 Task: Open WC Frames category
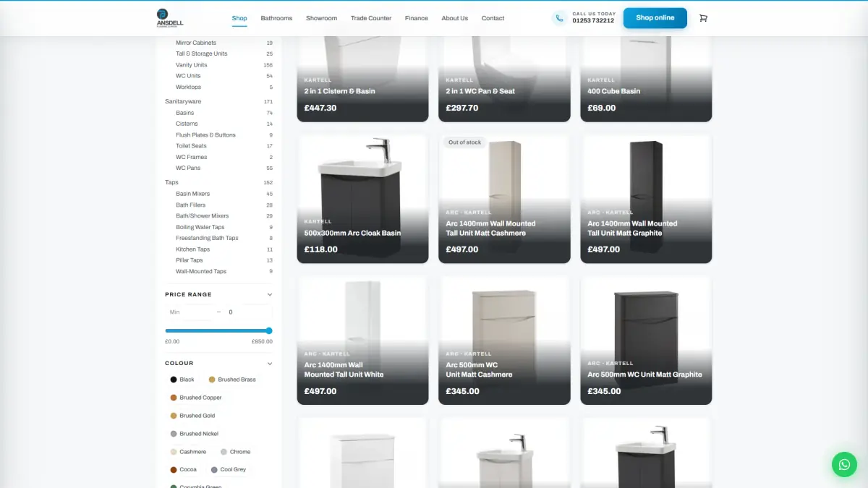[192, 157]
